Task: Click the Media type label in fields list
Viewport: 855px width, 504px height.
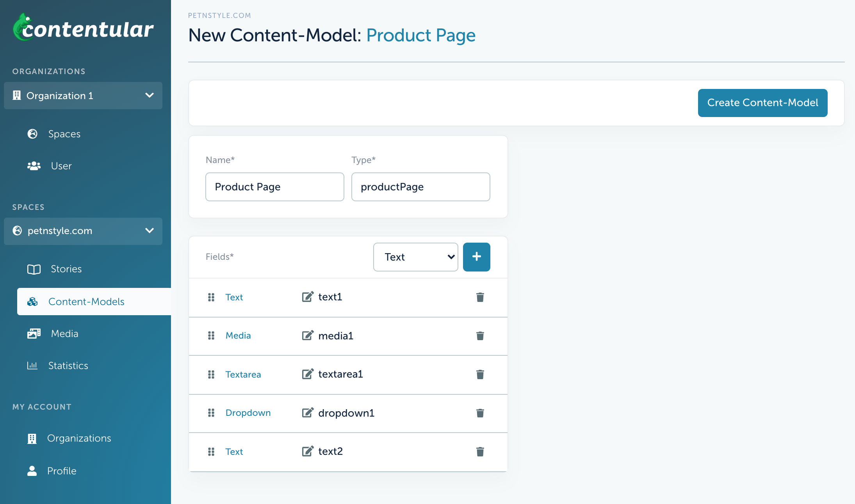Action: 238,335
